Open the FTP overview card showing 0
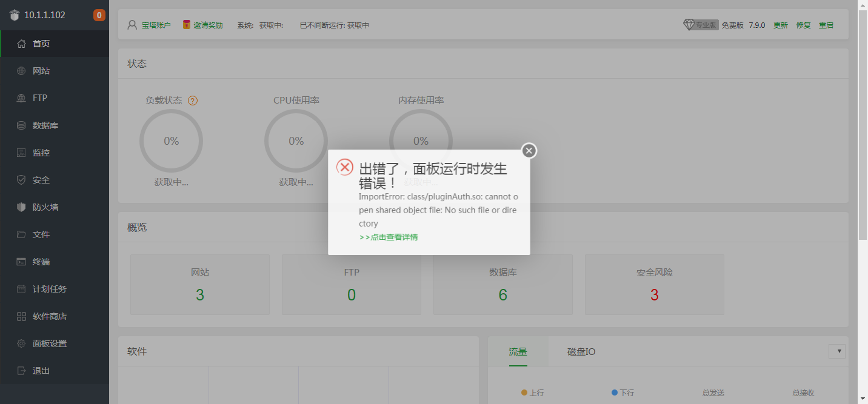The width and height of the screenshot is (868, 404). 352,285
